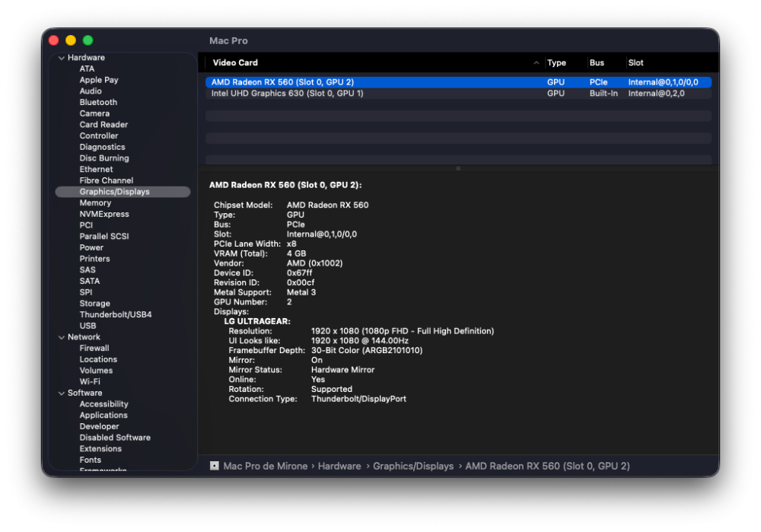Click the Network section label

[x=84, y=337]
